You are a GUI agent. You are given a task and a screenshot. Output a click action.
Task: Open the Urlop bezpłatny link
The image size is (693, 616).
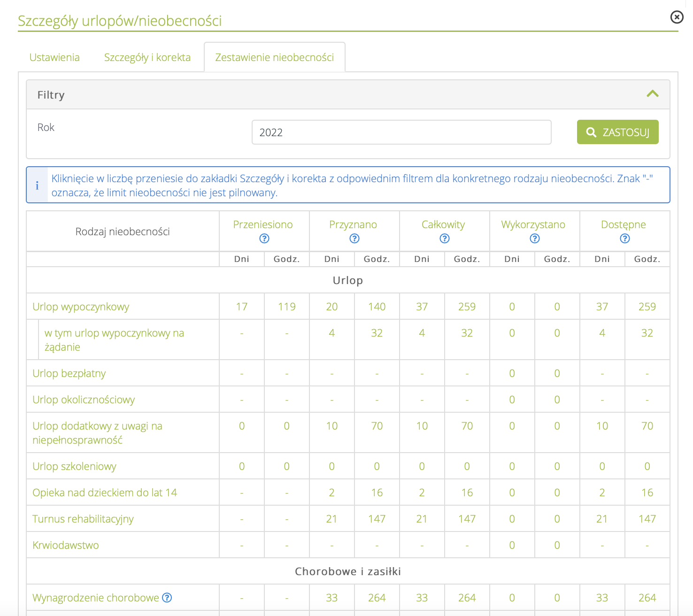tap(69, 374)
